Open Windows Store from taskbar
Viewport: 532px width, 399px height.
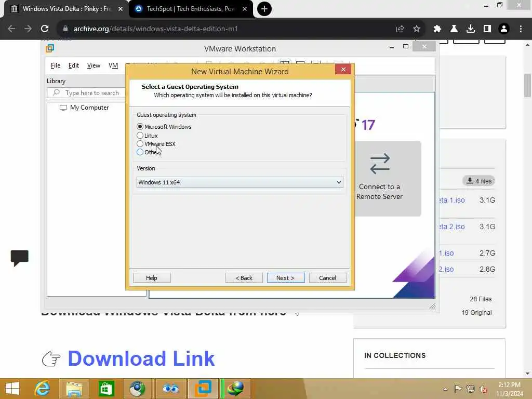click(x=106, y=389)
